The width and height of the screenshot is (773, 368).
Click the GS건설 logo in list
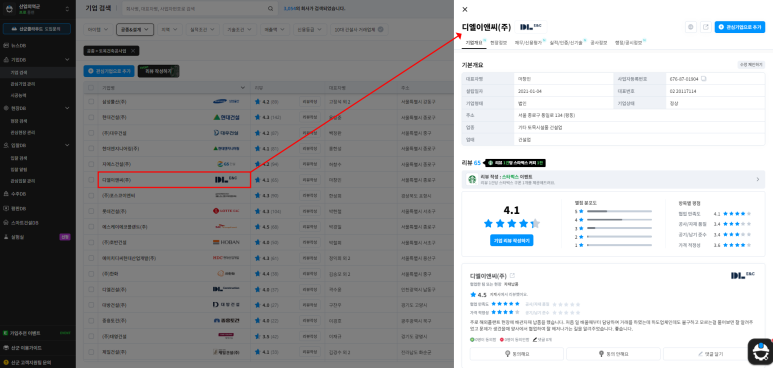[x=226, y=164]
